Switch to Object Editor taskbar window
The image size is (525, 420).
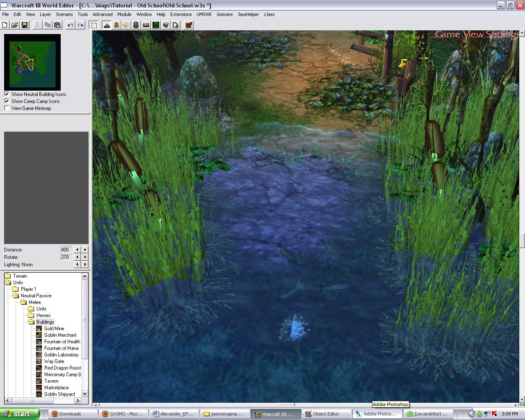pos(326,414)
